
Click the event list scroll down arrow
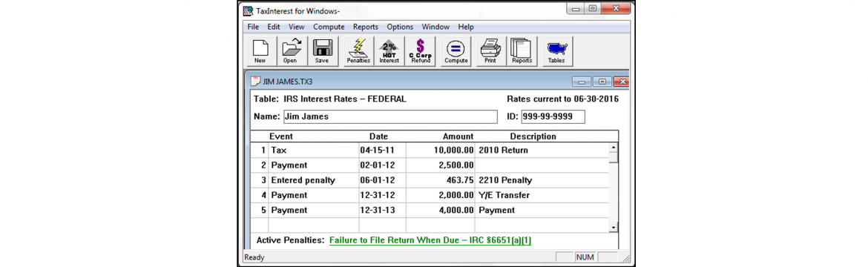[614, 227]
